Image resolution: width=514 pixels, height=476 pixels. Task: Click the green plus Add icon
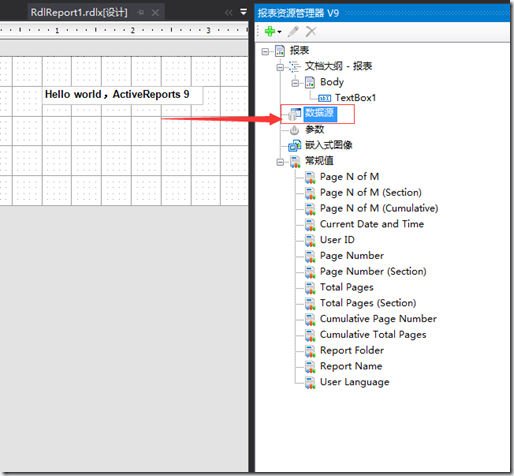point(270,31)
